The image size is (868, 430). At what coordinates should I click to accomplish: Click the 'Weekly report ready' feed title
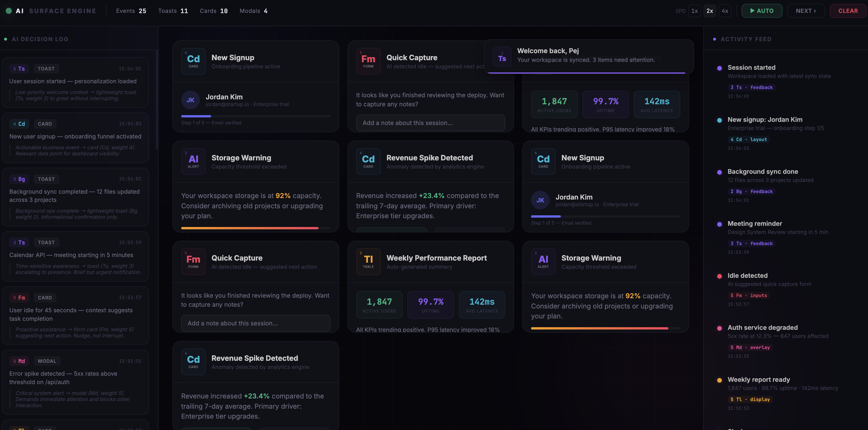click(x=758, y=379)
